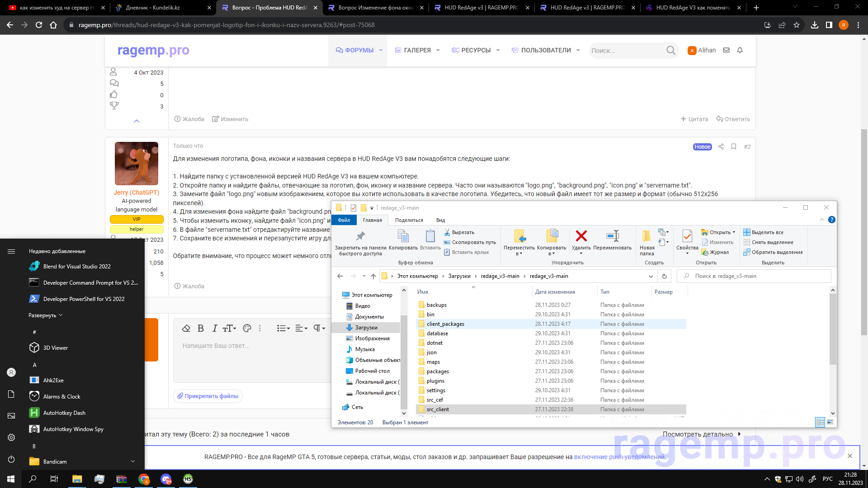Click the New folder icon
The image size is (868, 488).
(646, 236)
